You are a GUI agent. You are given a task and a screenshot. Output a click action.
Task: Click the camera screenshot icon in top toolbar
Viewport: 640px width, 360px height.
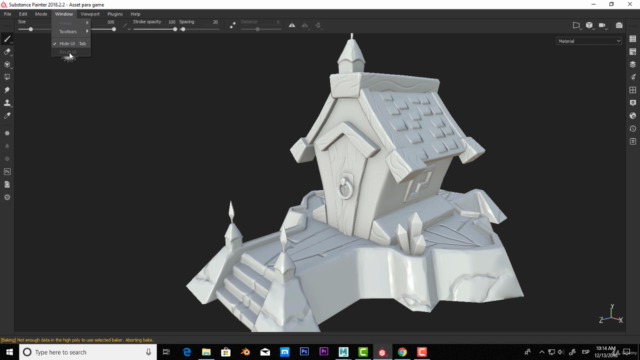click(x=619, y=25)
